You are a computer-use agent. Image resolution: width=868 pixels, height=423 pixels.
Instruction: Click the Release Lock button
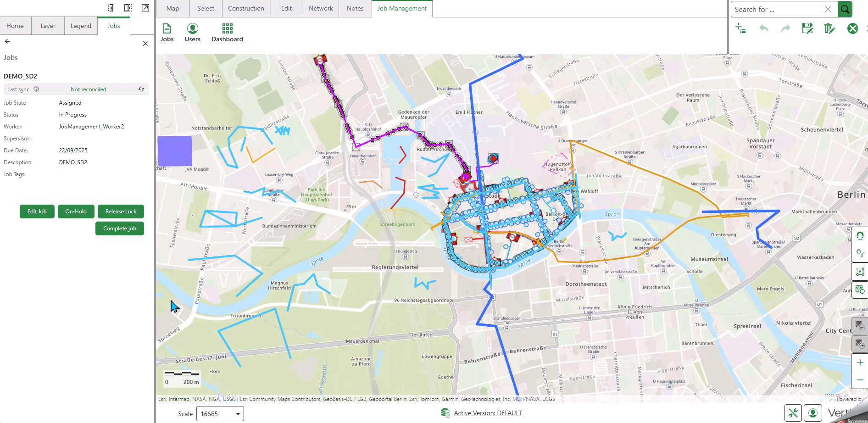[x=121, y=211]
